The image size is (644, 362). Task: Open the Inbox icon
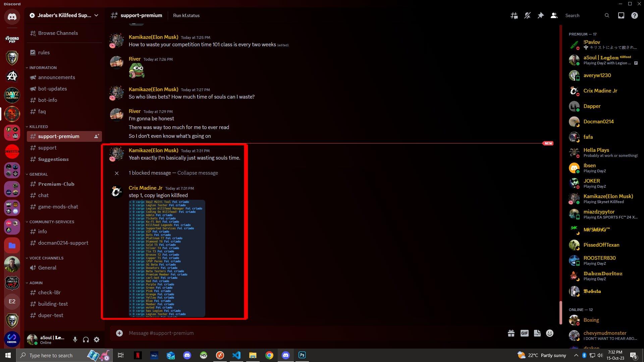click(621, 15)
